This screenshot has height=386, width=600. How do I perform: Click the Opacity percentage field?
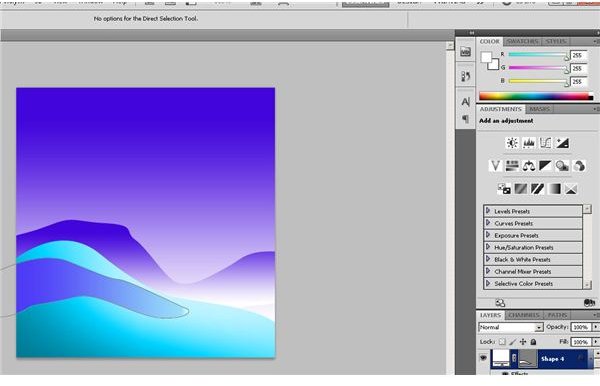tap(581, 327)
